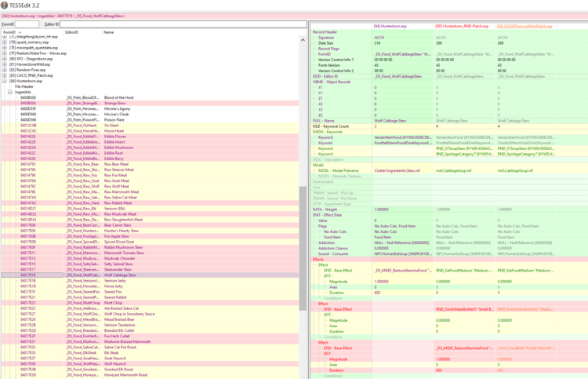Expand the [81] HorsesGoneWild.esp node
This screenshot has width=588, height=379.
[5, 64]
